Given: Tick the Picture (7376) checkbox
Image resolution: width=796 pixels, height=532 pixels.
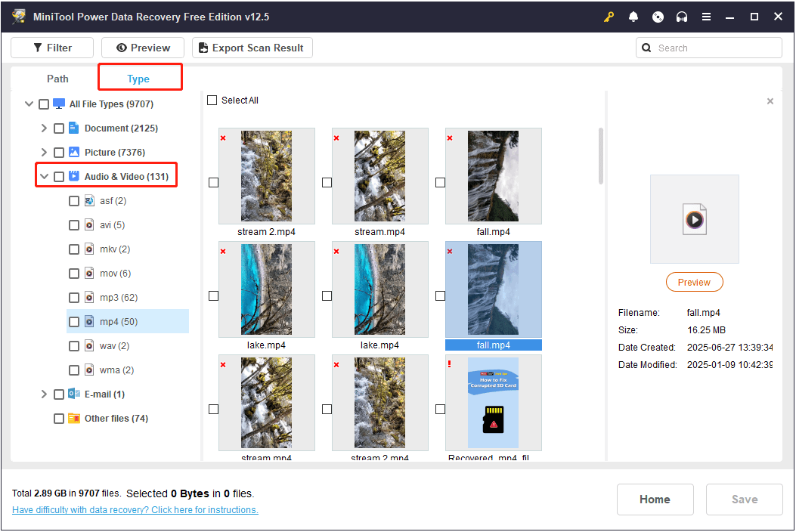Looking at the screenshot, I should (x=59, y=153).
